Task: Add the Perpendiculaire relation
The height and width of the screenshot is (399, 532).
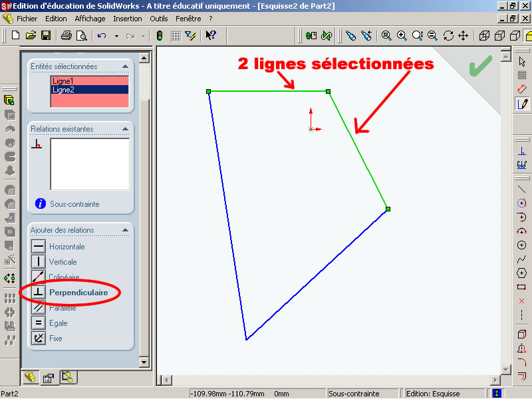Action: 70,292
